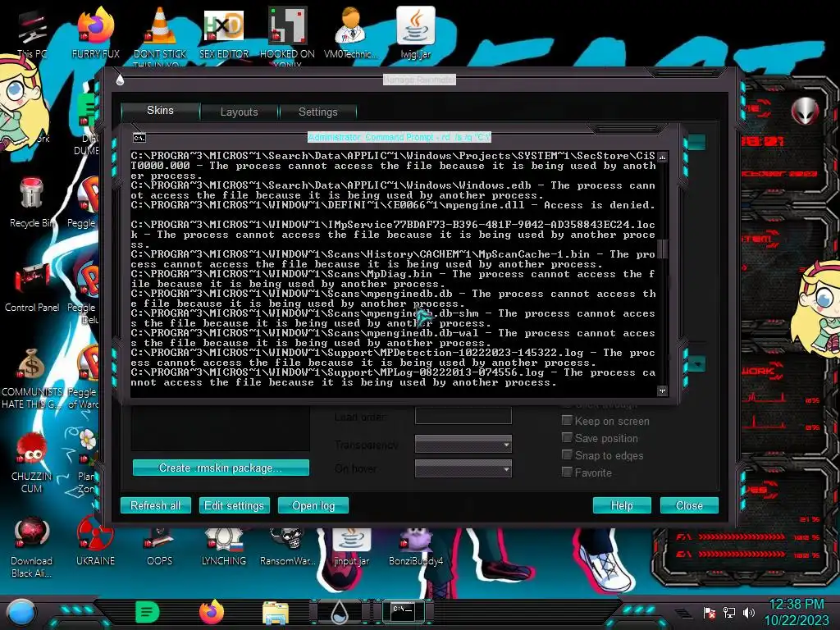
Task: Open File Explorer from the taskbar
Action: 276,614
